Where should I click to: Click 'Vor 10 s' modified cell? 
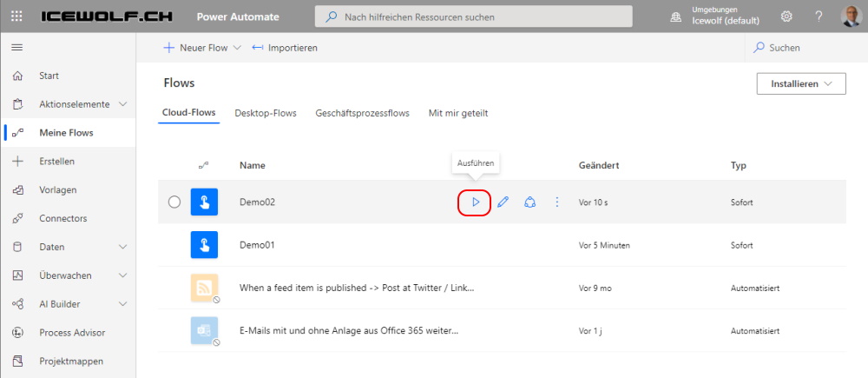coord(594,202)
